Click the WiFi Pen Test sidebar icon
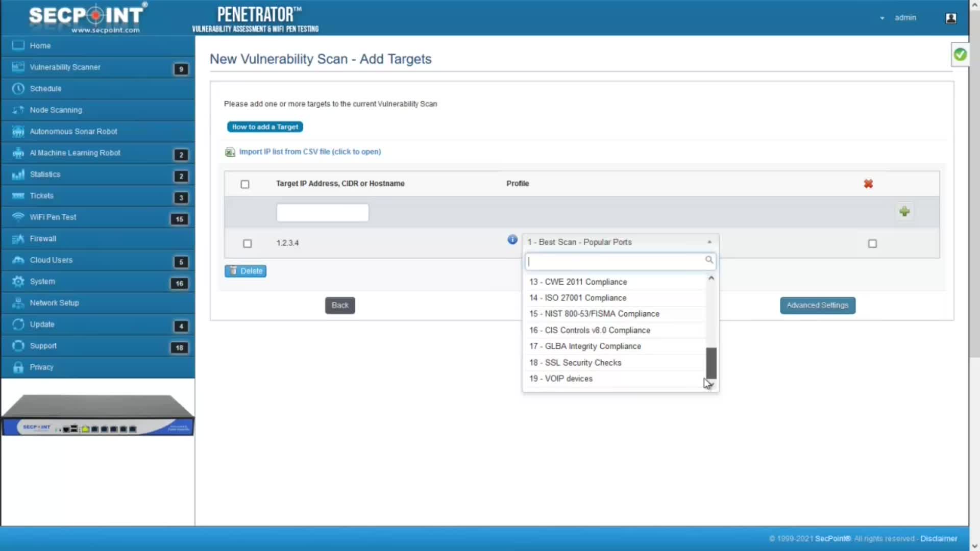The height and width of the screenshot is (551, 980). point(18,217)
